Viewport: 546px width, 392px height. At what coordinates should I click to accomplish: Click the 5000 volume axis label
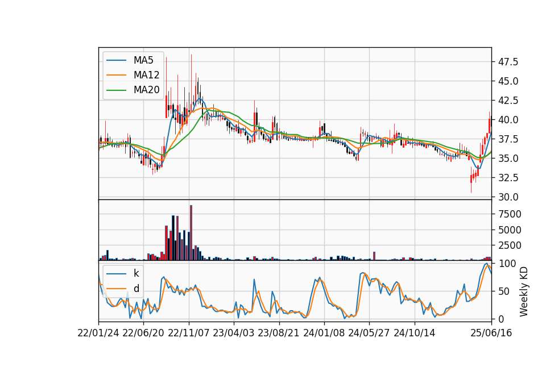[x=510, y=230]
